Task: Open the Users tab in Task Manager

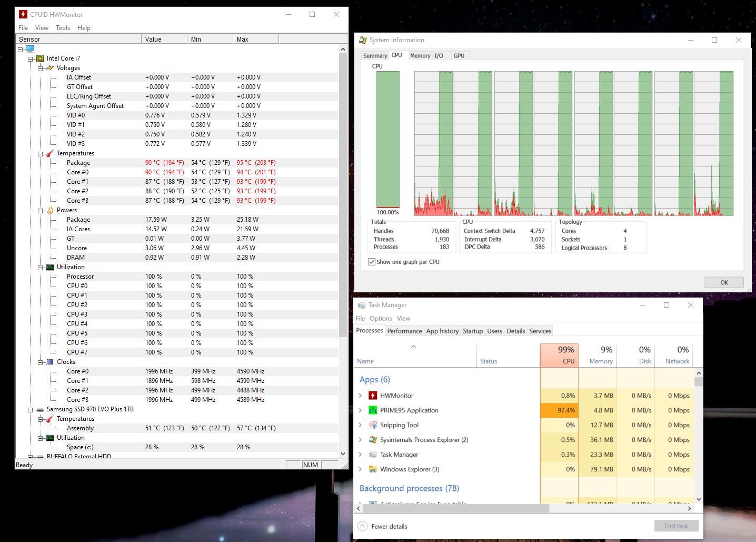Action: [x=494, y=331]
